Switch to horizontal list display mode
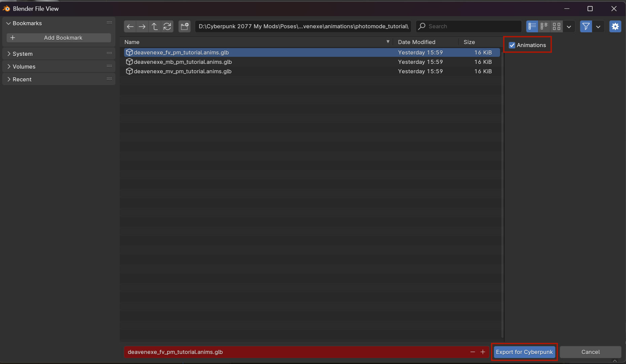 [x=544, y=26]
